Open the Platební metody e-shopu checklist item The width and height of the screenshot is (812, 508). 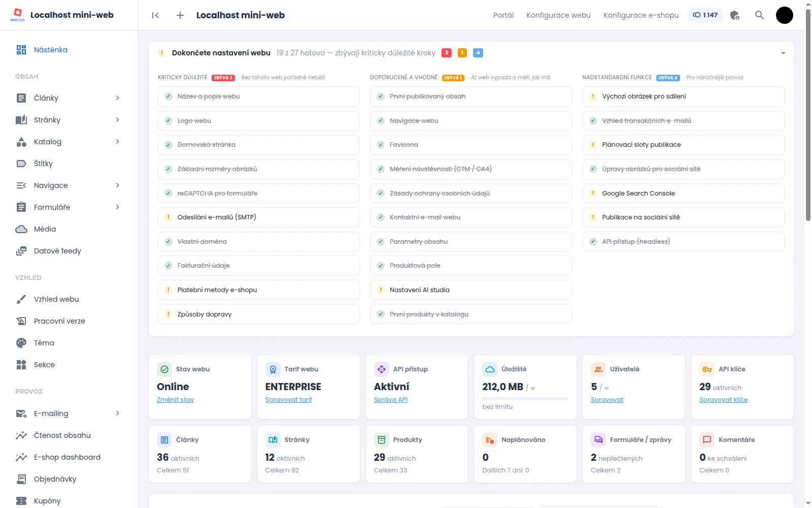point(259,290)
